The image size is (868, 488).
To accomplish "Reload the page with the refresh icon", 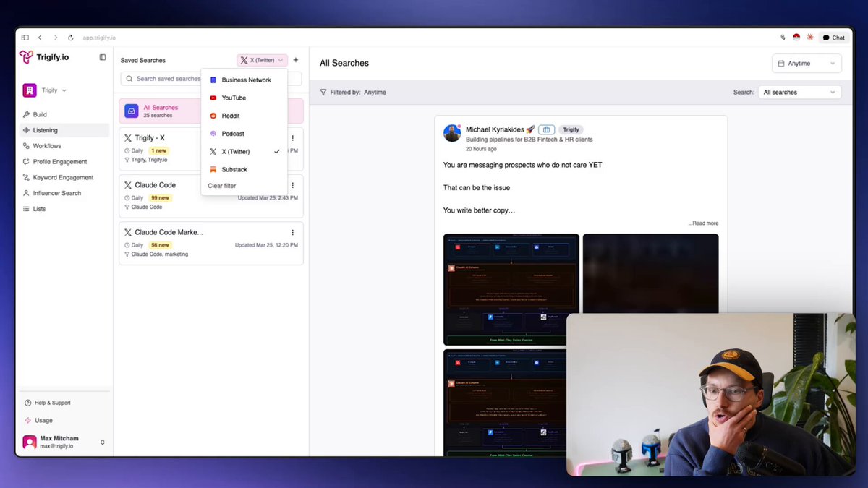I will [70, 38].
